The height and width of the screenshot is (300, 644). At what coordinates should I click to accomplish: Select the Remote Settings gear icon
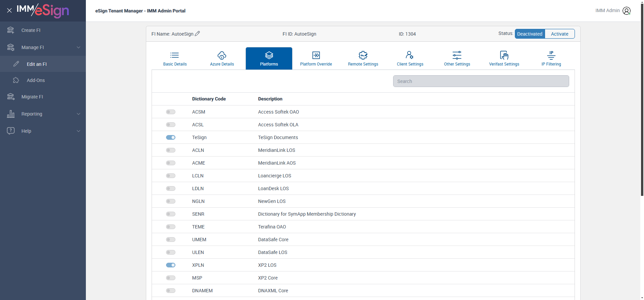click(363, 55)
